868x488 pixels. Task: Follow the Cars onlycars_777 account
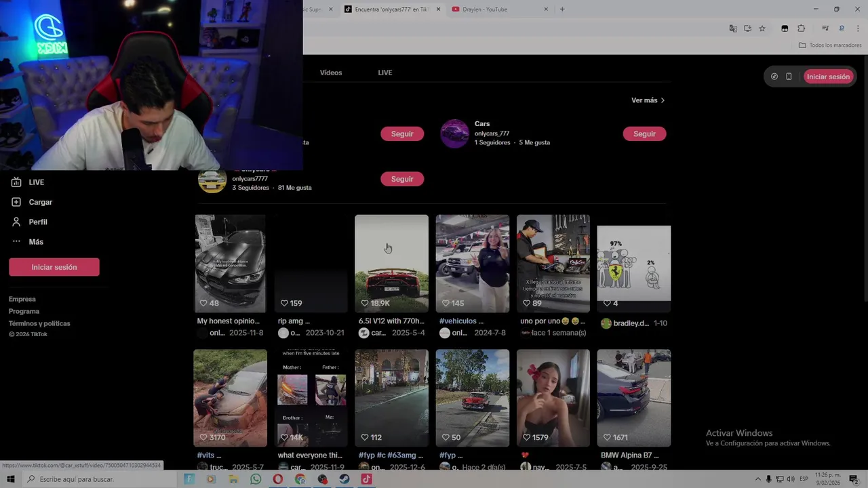[x=644, y=134]
